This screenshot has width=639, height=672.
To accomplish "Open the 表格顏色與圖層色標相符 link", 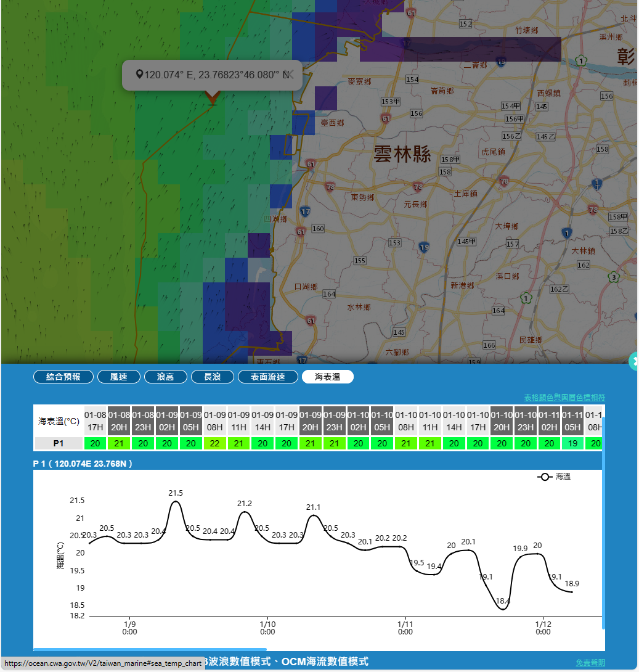I will (564, 398).
